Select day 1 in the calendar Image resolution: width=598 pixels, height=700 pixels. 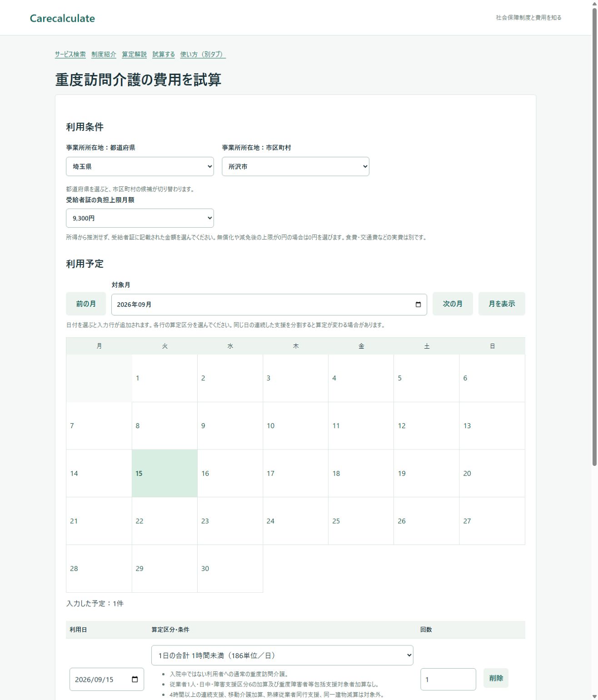tap(164, 378)
